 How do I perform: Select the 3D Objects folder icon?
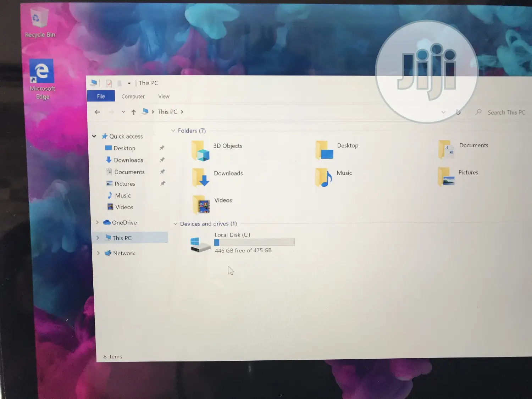pyautogui.click(x=201, y=150)
